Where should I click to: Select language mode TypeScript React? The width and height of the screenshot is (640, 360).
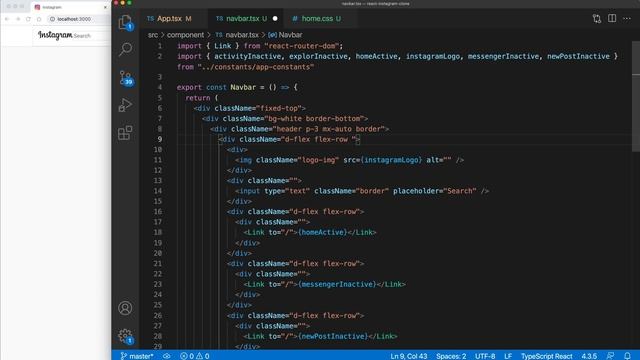[x=547, y=356]
